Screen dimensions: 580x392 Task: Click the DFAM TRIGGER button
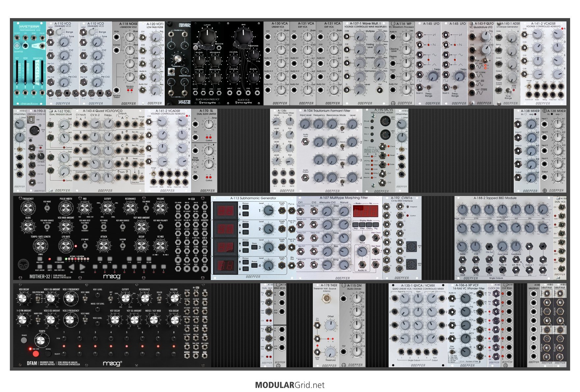pos(24,340)
